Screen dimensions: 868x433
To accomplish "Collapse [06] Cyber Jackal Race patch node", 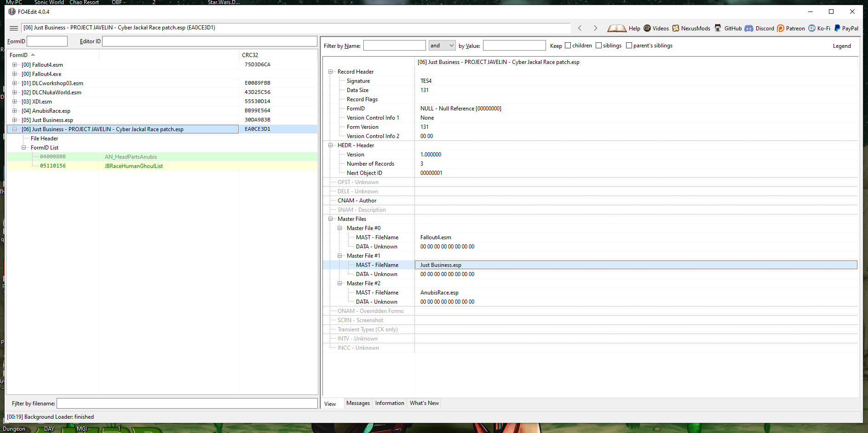I will tap(14, 129).
